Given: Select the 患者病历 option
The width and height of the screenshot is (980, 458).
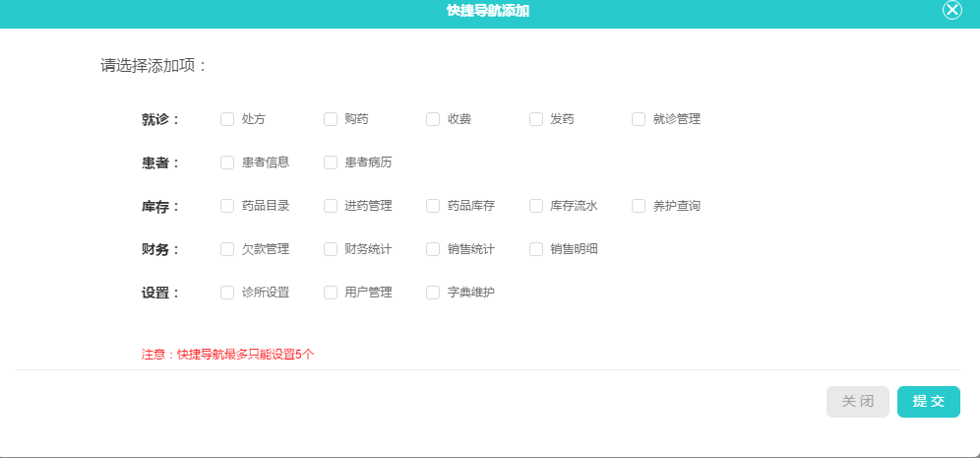Looking at the screenshot, I should [x=330, y=163].
